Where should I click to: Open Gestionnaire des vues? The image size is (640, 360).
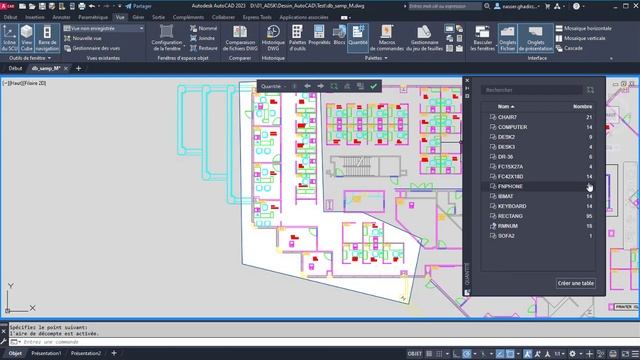pos(92,48)
